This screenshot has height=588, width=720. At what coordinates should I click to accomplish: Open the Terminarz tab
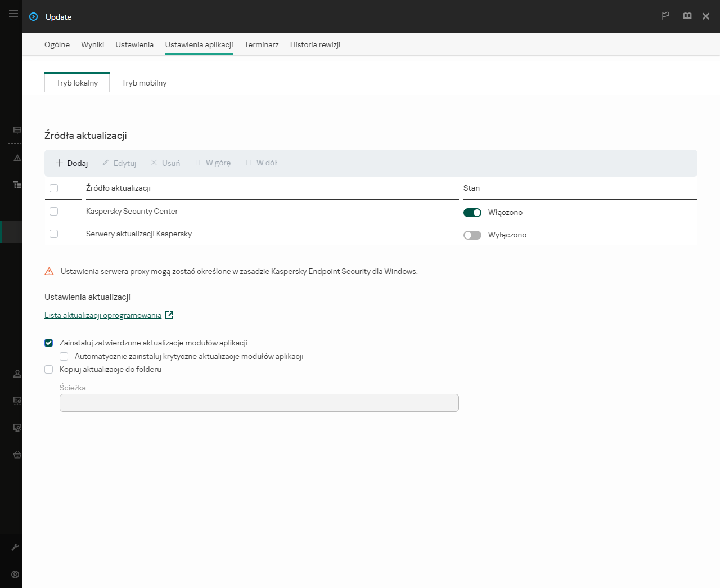(x=262, y=44)
